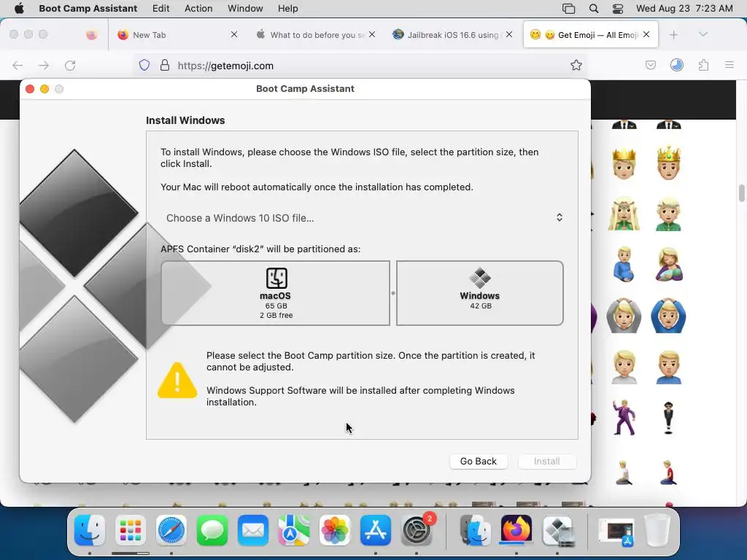
Task: Bookmark getemoji.com with the star icon
Action: [576, 65]
